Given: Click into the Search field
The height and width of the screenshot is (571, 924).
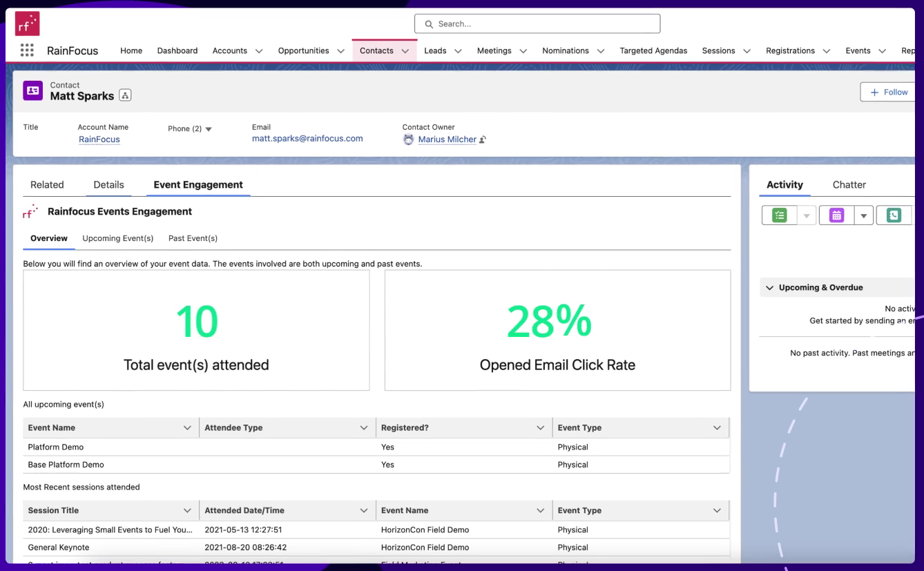Looking at the screenshot, I should coord(537,23).
